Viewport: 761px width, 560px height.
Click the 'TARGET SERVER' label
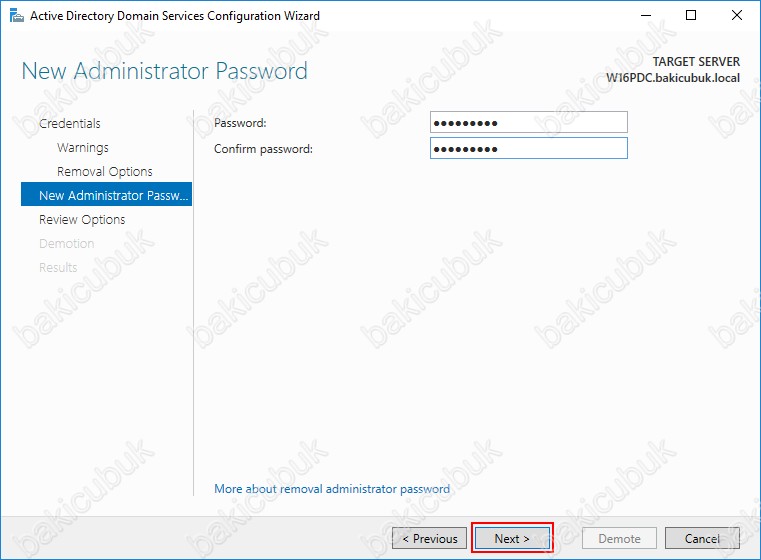696,62
